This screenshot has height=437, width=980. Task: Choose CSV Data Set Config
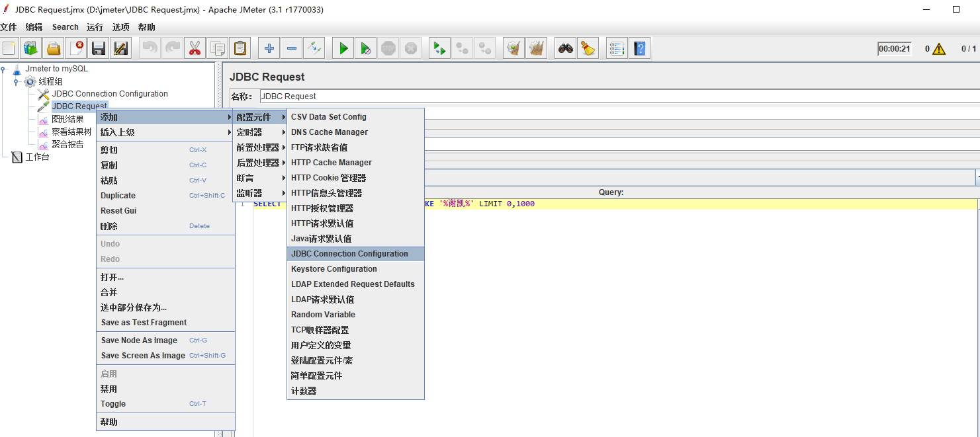tap(355, 117)
